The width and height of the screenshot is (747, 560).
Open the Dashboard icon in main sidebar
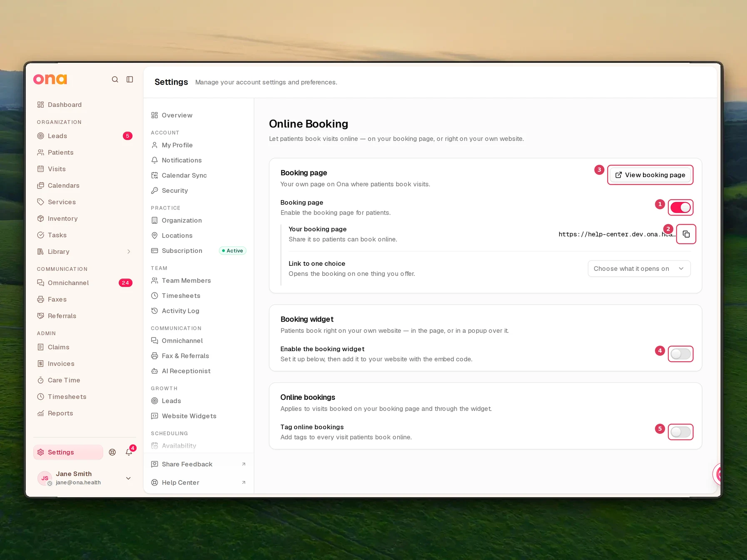click(40, 105)
